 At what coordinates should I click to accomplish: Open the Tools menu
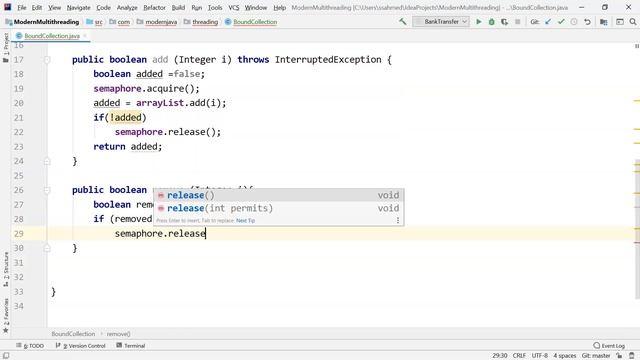215,7
